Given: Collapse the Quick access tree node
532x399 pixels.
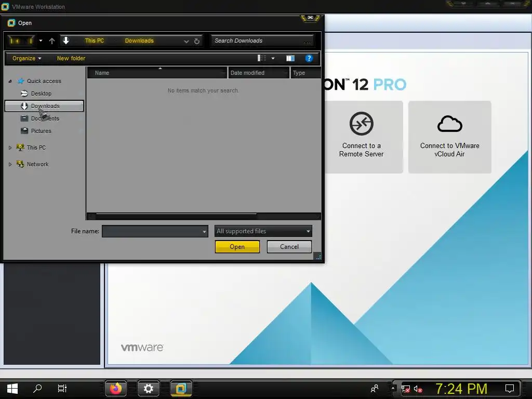Looking at the screenshot, I should pos(10,81).
